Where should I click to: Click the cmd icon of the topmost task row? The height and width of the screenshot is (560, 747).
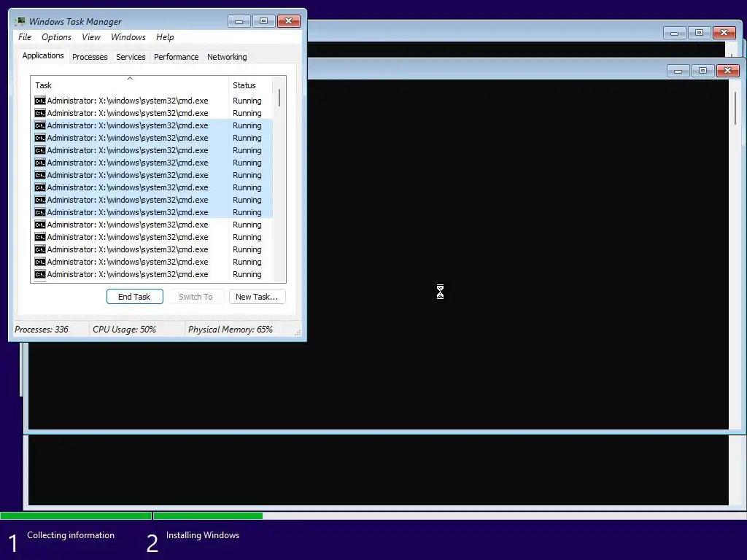(x=40, y=101)
